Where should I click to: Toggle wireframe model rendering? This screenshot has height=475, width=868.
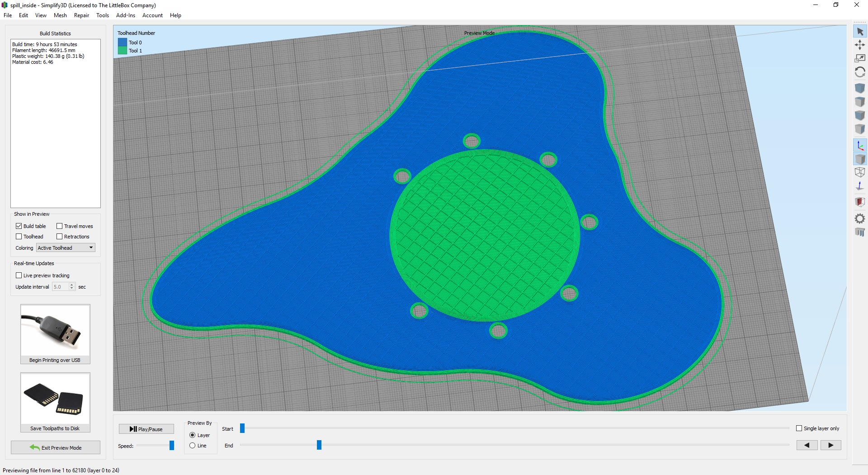point(860,172)
